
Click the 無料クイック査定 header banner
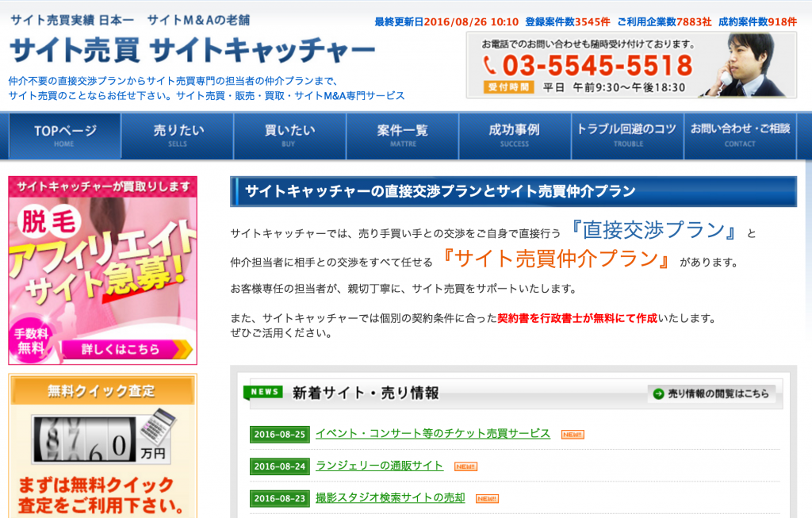tap(102, 391)
